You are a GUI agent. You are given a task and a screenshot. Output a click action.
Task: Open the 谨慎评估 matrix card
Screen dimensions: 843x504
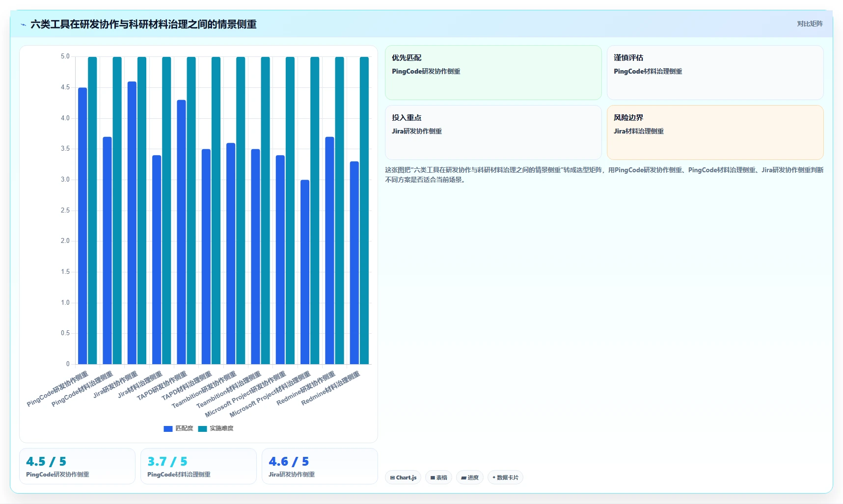(715, 73)
